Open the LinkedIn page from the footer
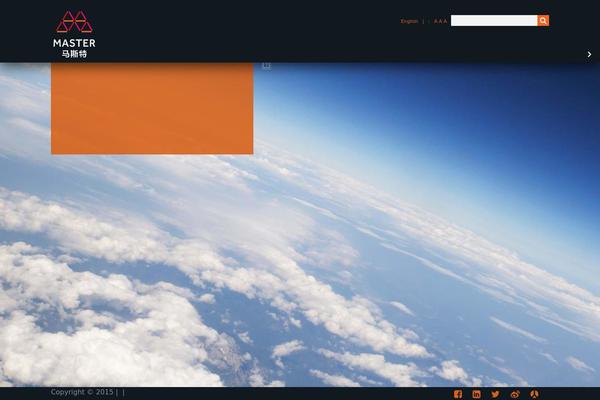The image size is (600, 400). click(476, 394)
